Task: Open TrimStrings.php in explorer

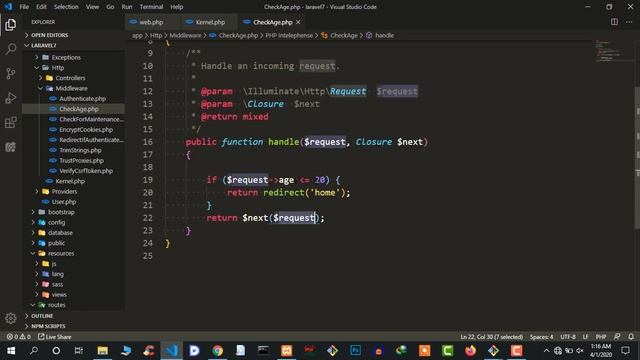Action: point(80,150)
